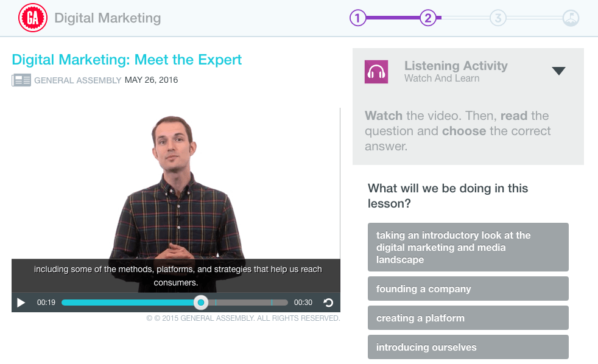Image resolution: width=598 pixels, height=364 pixels.
Task: Choose 'introducing ourselves' answer option
Action: point(468,347)
